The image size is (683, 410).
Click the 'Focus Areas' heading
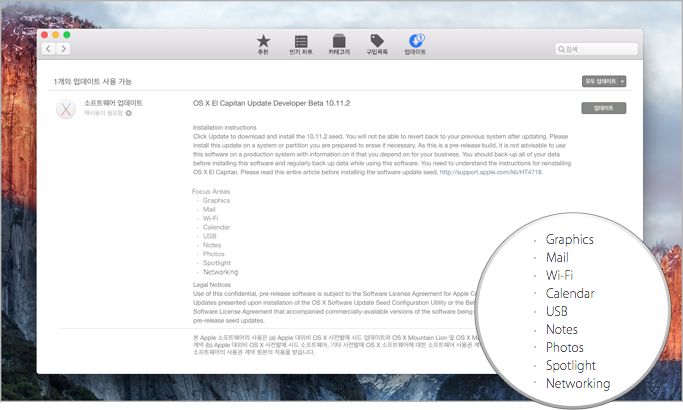click(x=211, y=191)
